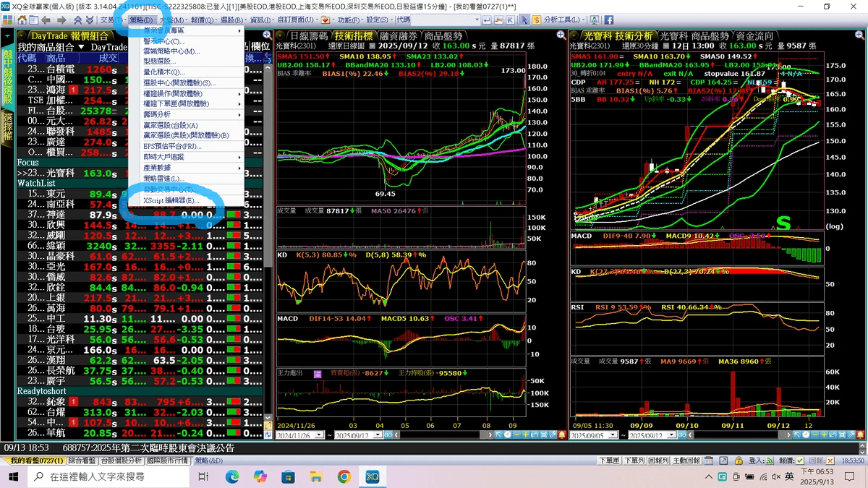Open 我的商品組合 dropdown
The height and width of the screenshot is (488, 868).
pyautogui.click(x=51, y=46)
